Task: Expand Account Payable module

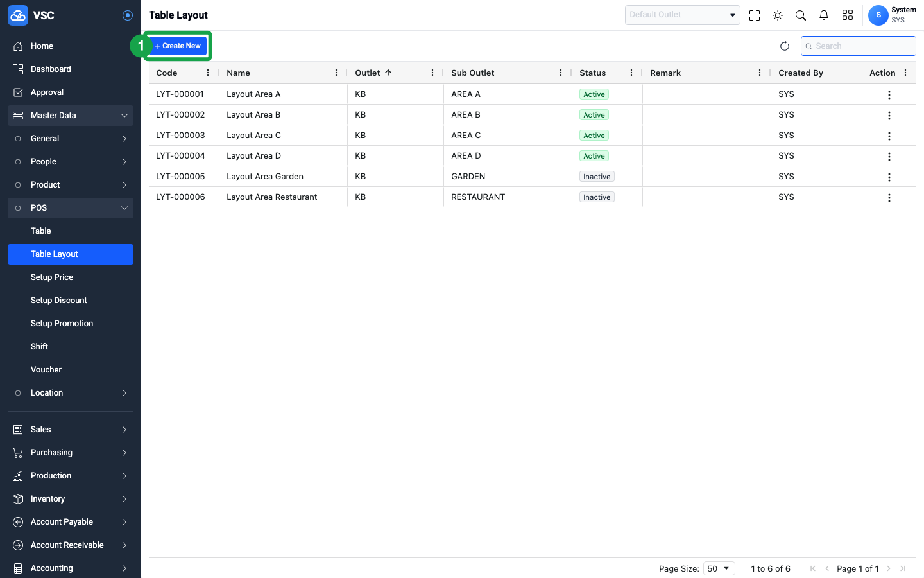Action: [x=71, y=522]
